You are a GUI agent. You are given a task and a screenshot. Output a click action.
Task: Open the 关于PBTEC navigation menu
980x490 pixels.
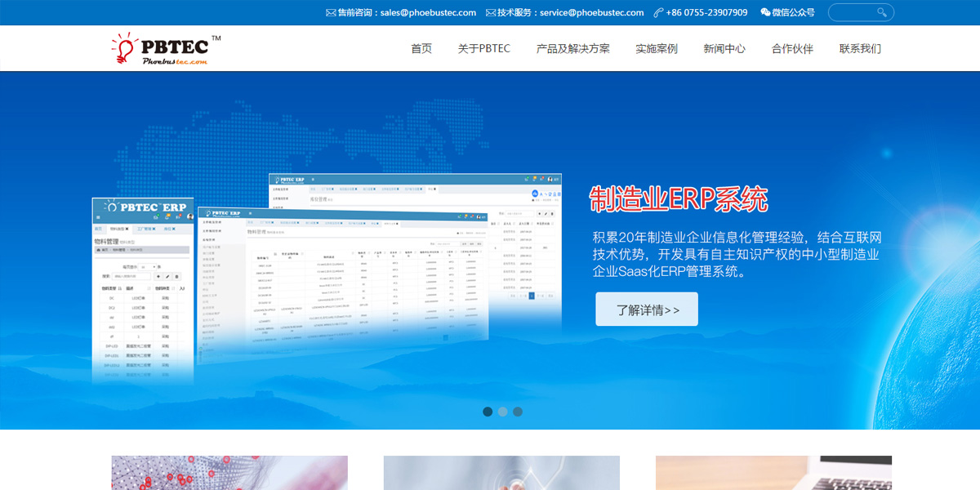point(484,49)
